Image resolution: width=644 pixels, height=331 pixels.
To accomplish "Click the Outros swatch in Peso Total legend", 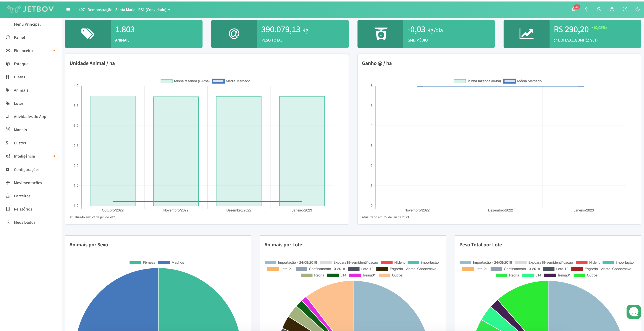I will (579, 275).
